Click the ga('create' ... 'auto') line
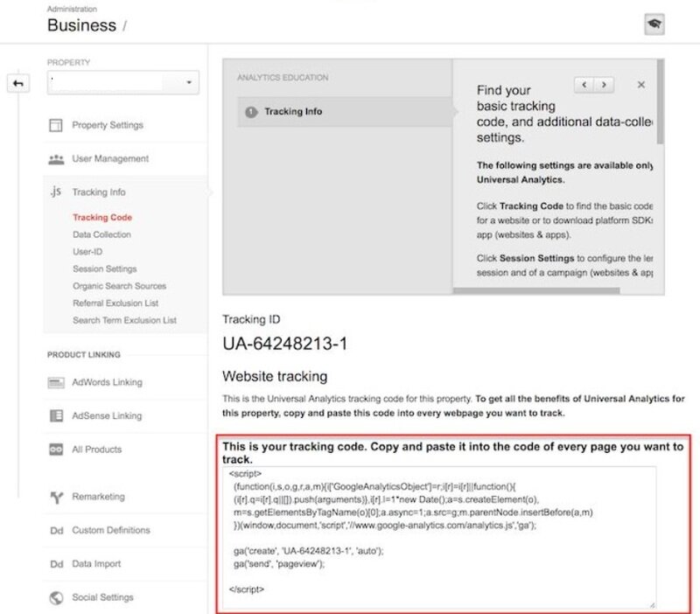 pyautogui.click(x=309, y=551)
